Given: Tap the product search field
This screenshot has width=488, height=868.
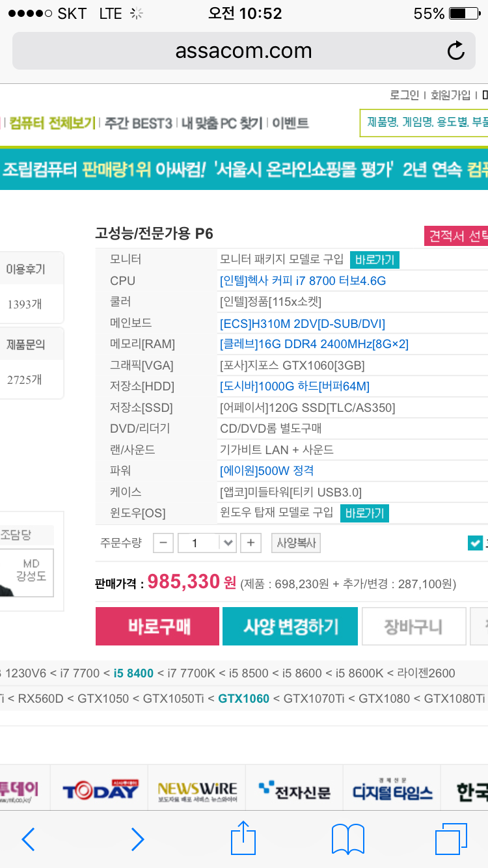Looking at the screenshot, I should click(424, 122).
